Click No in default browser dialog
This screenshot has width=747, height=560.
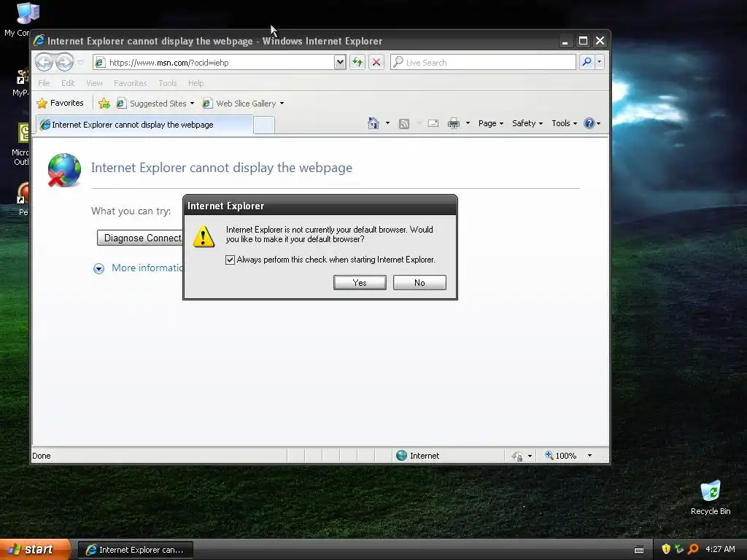click(419, 282)
